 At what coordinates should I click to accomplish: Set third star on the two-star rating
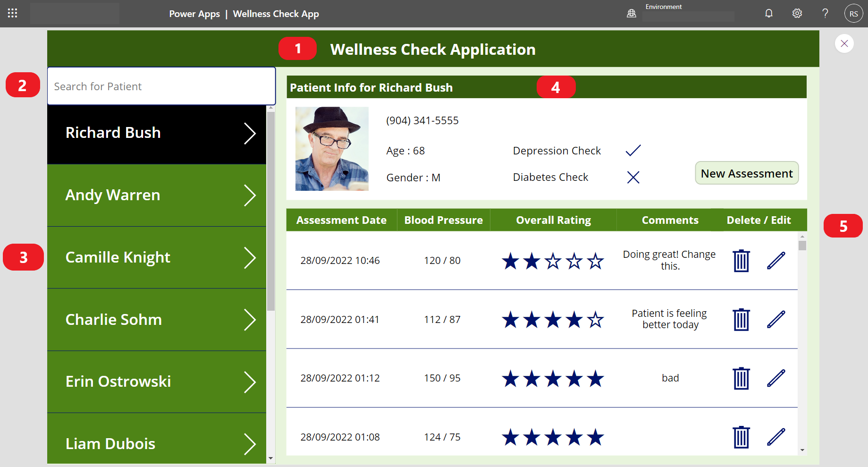click(x=553, y=260)
